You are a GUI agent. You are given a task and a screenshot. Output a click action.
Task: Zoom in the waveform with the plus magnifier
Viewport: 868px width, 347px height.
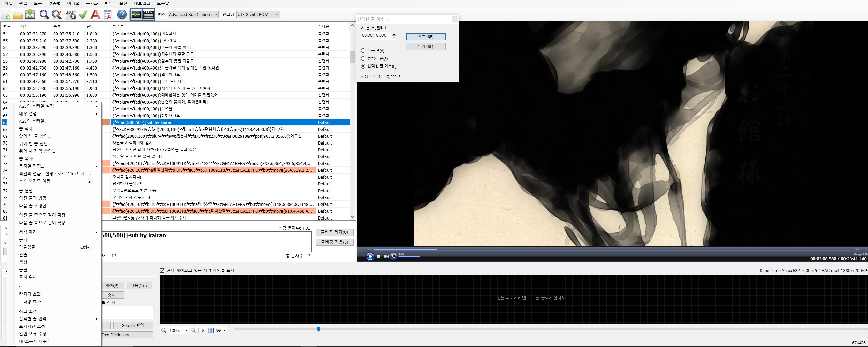(x=194, y=330)
